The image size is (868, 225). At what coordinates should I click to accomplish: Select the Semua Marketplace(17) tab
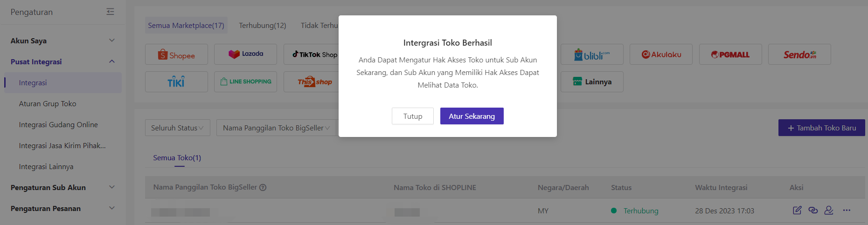pos(186,25)
